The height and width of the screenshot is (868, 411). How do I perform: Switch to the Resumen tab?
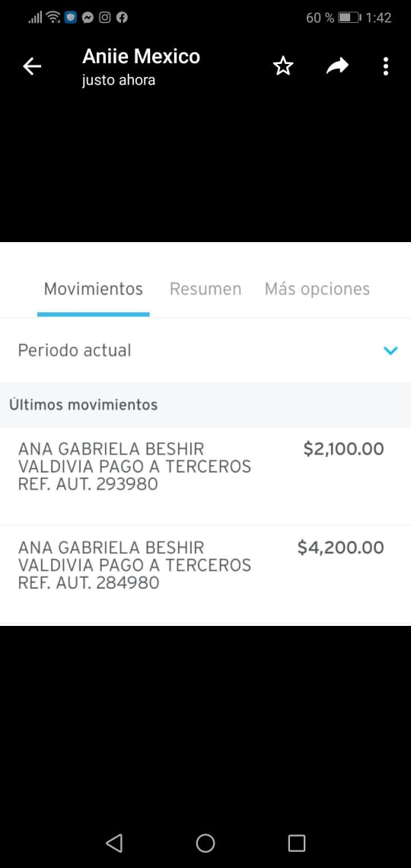[x=205, y=289]
